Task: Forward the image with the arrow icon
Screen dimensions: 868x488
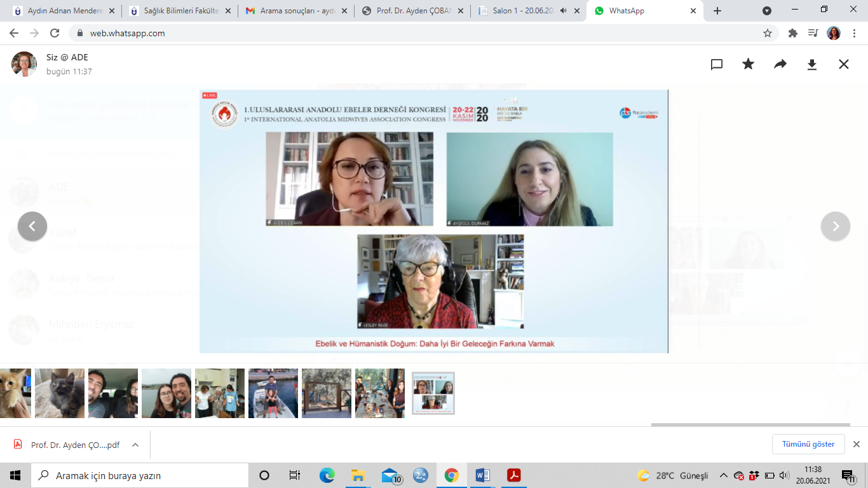Action: (x=780, y=64)
